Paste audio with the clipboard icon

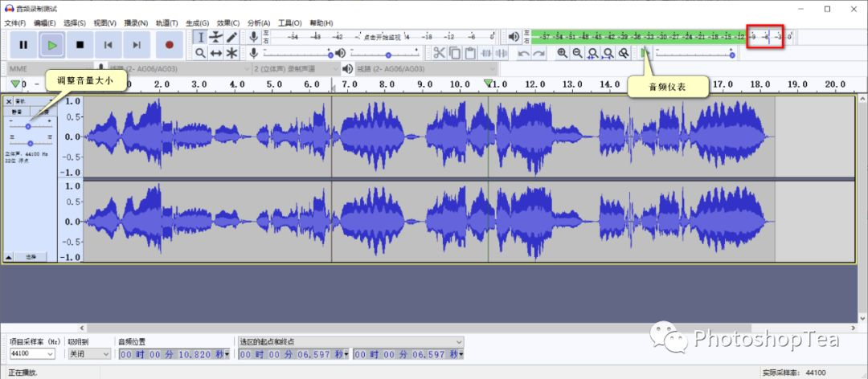470,53
